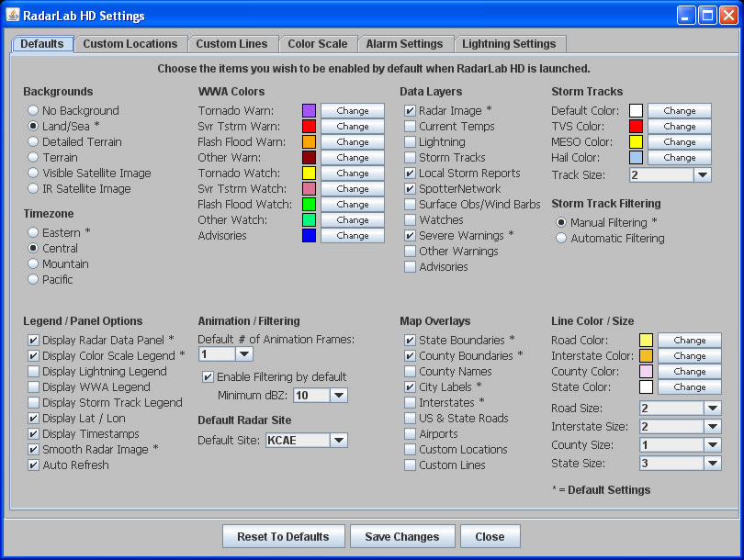Disable SpotterNetwork data layer
744x560 pixels.
(x=453, y=189)
